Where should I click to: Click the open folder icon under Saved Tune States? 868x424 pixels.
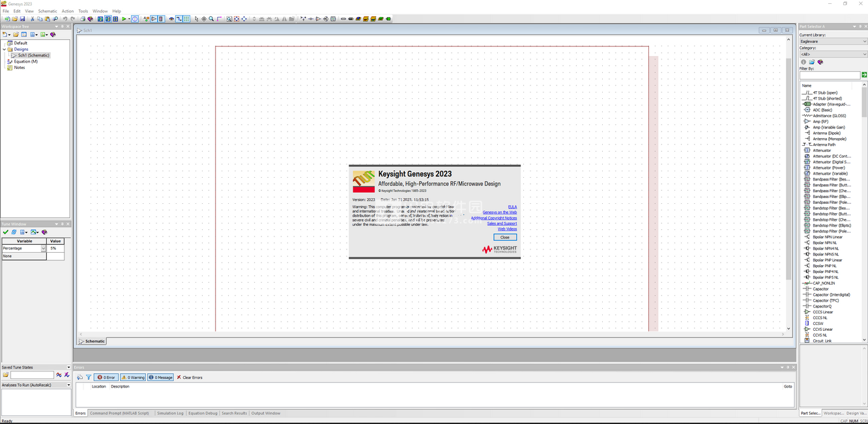pos(6,375)
